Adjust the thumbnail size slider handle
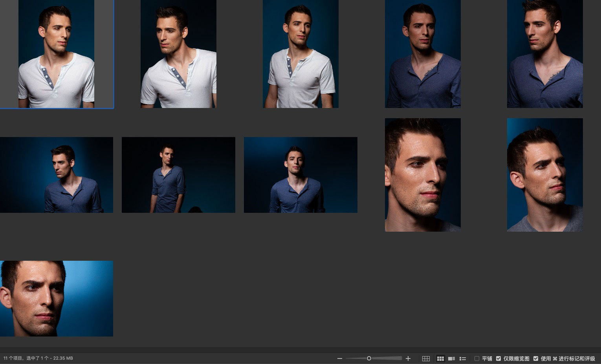The width and height of the screenshot is (601, 364). click(369, 359)
